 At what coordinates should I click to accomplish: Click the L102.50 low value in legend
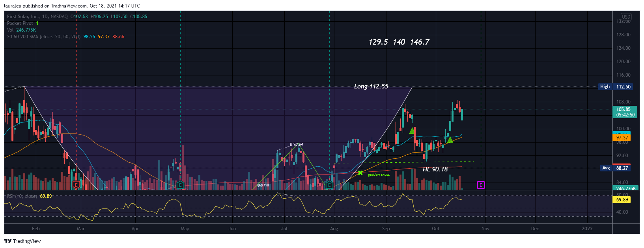pyautogui.click(x=119, y=17)
